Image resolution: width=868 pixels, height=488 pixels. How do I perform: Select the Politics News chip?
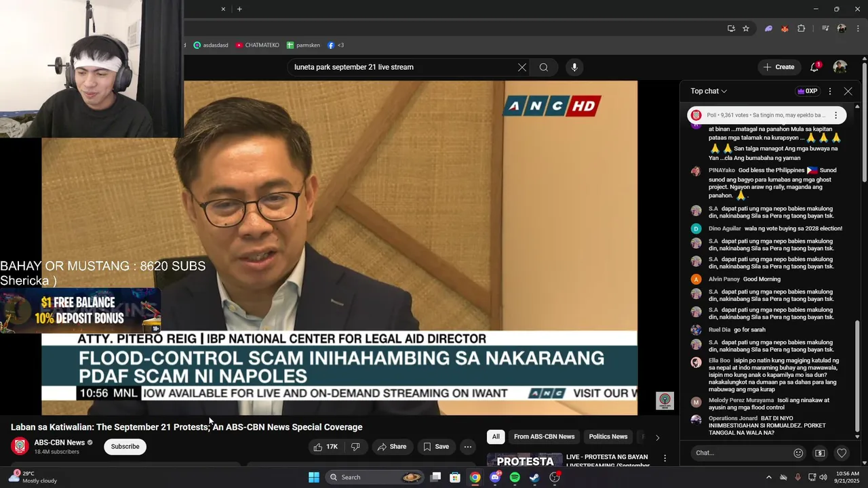[608, 436]
